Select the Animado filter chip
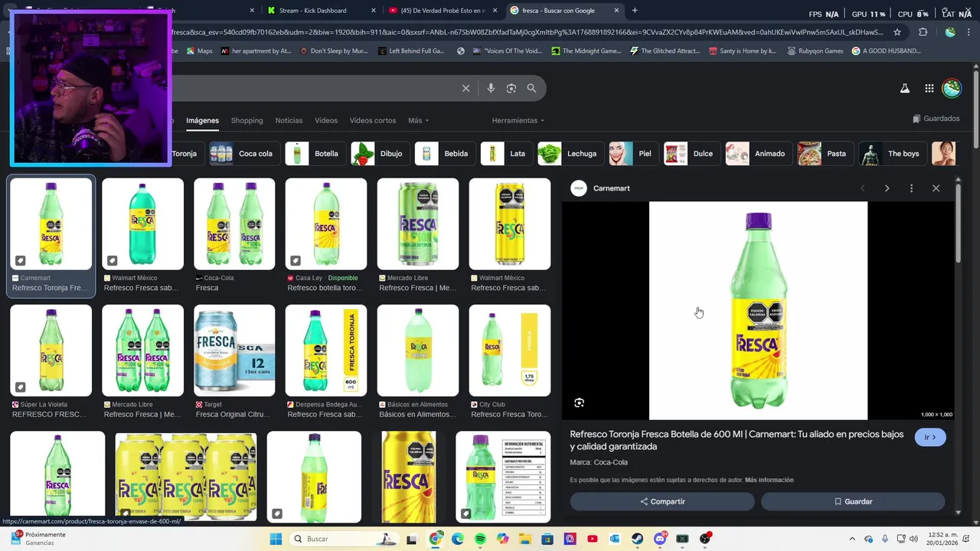The height and width of the screenshot is (551, 980). click(x=759, y=153)
